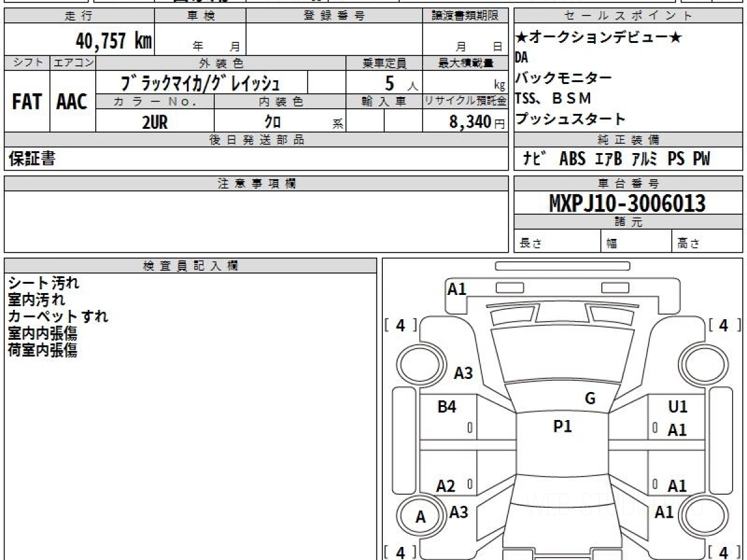Click the 外装色 header

coord(221,63)
